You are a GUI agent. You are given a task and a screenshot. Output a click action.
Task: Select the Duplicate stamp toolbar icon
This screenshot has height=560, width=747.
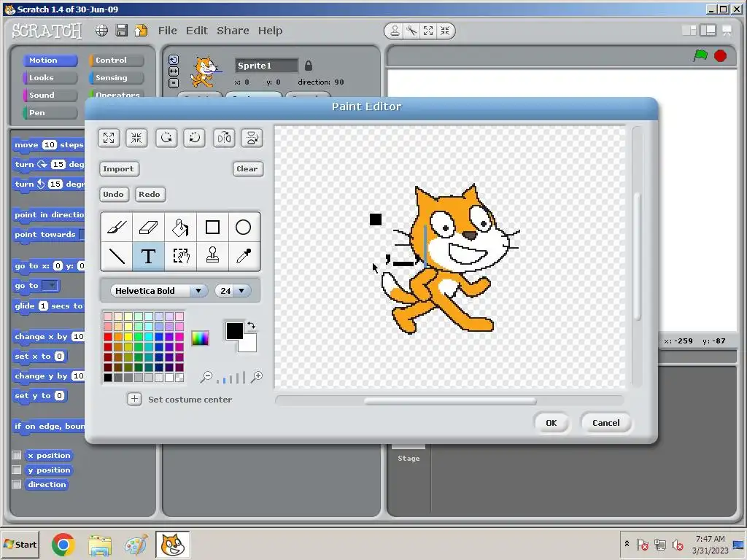tap(395, 31)
